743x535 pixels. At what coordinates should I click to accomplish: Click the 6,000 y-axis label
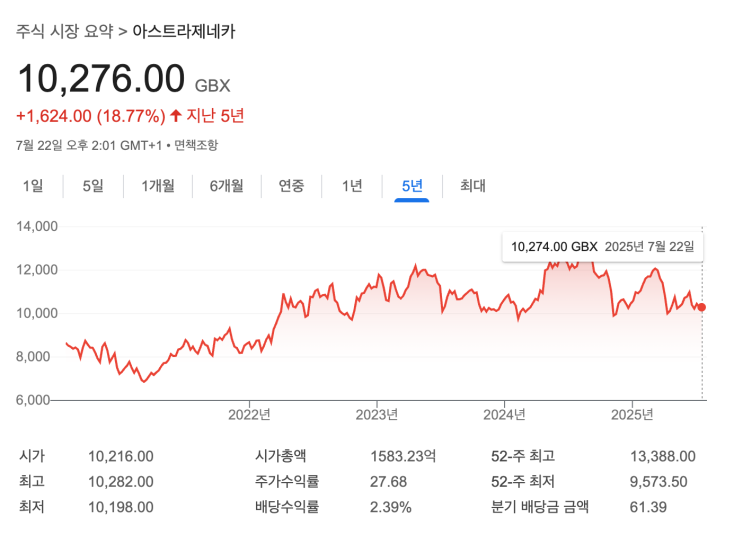pos(33,400)
